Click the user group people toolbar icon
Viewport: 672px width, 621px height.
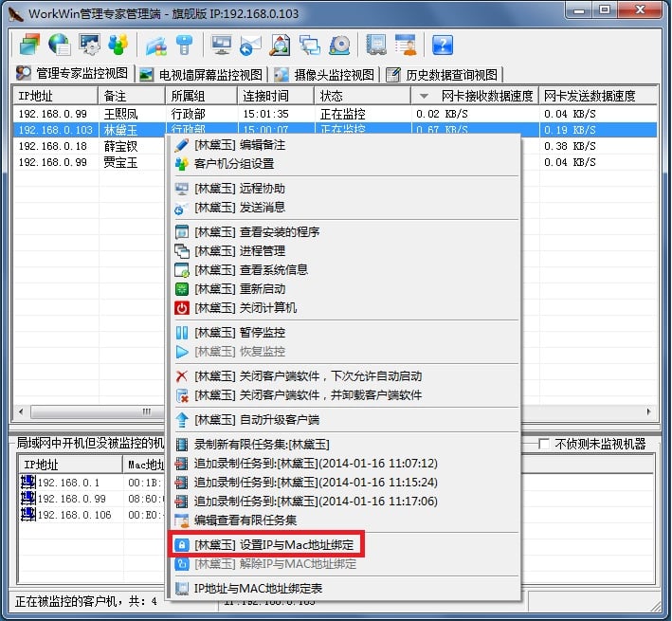coord(118,45)
